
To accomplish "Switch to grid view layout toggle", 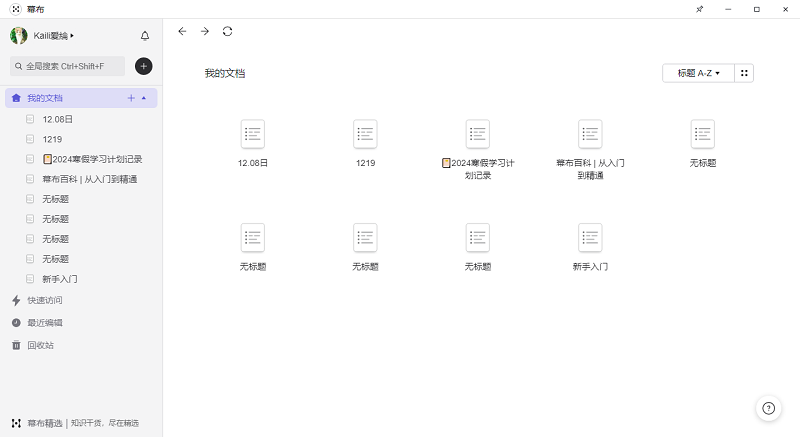I will point(744,73).
